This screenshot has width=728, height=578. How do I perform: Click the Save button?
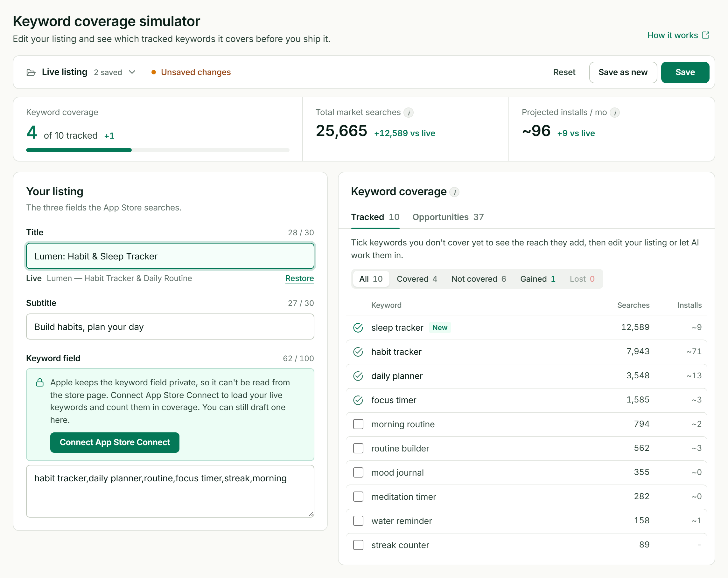coord(685,72)
